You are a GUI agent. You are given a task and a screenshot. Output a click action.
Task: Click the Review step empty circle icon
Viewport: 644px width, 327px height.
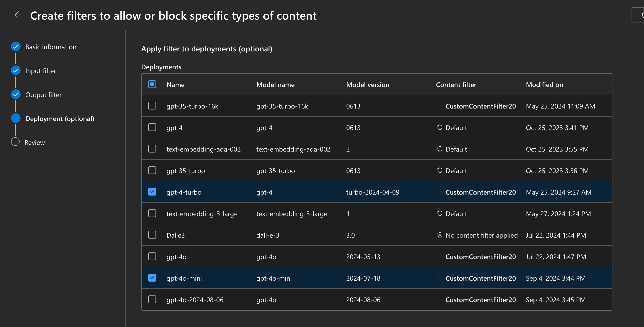(15, 142)
